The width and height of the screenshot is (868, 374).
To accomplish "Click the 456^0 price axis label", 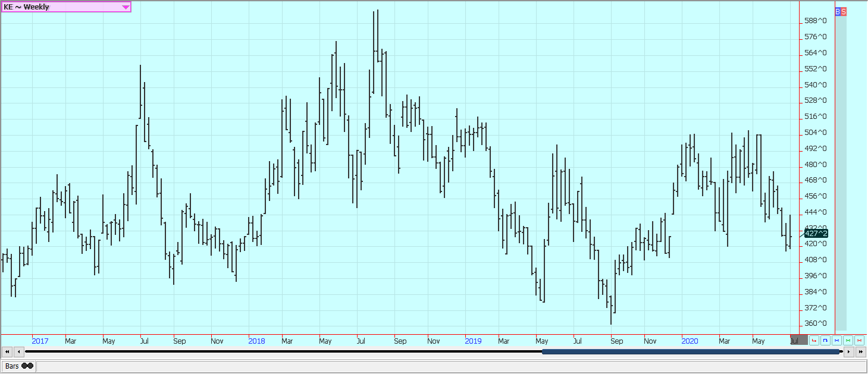I will 816,196.
